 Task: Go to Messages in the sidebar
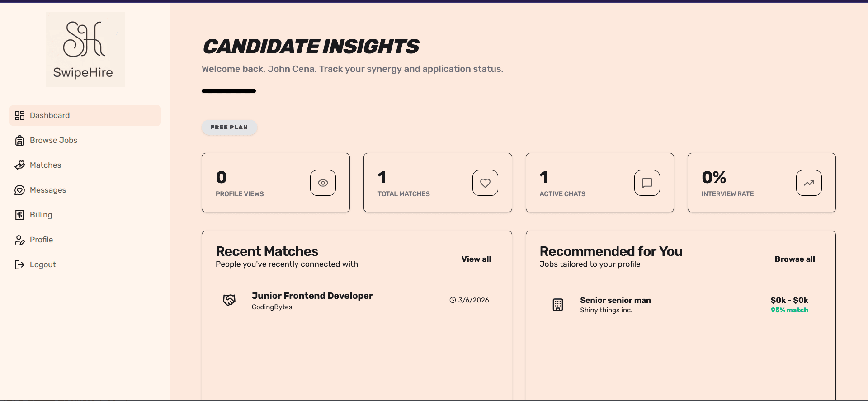click(48, 190)
